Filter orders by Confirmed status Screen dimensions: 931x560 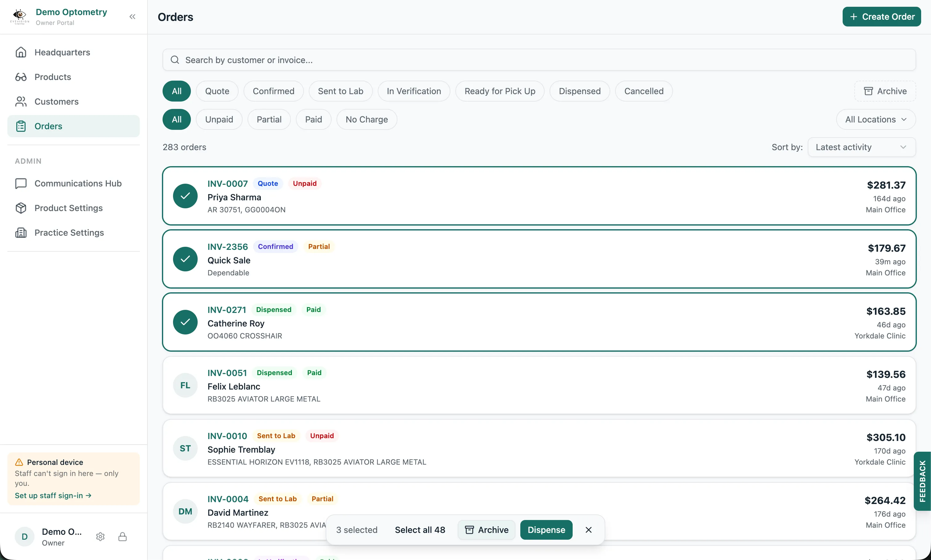pos(273,91)
